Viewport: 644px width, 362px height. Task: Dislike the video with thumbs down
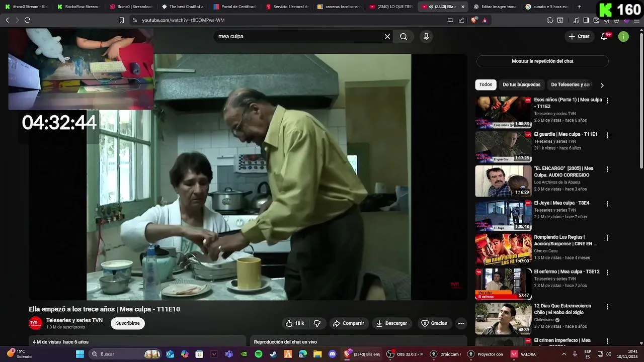click(317, 323)
